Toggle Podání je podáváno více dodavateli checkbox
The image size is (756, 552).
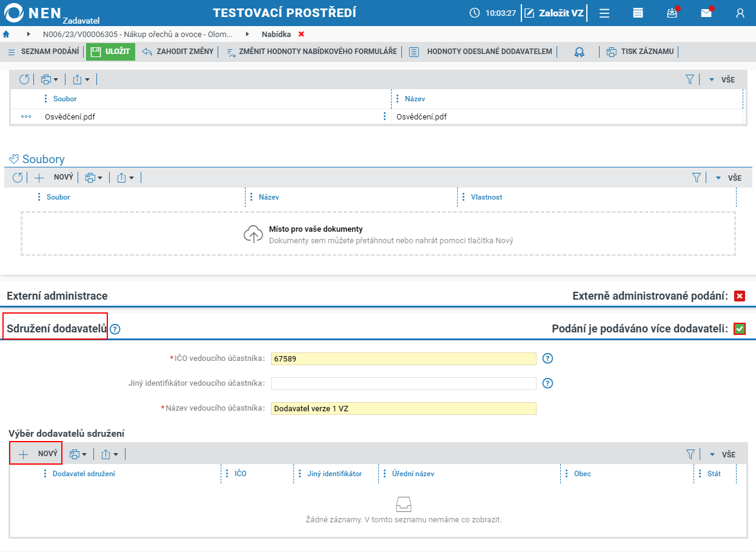coord(740,329)
